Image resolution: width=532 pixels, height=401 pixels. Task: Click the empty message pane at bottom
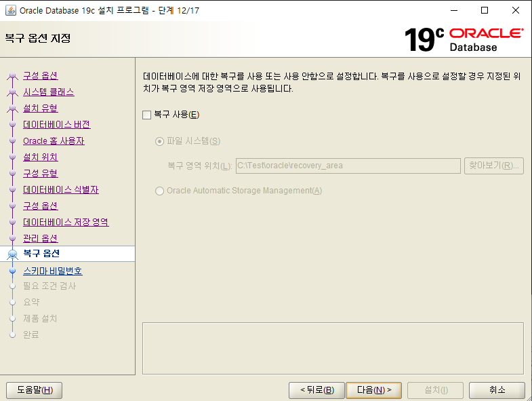click(x=333, y=348)
